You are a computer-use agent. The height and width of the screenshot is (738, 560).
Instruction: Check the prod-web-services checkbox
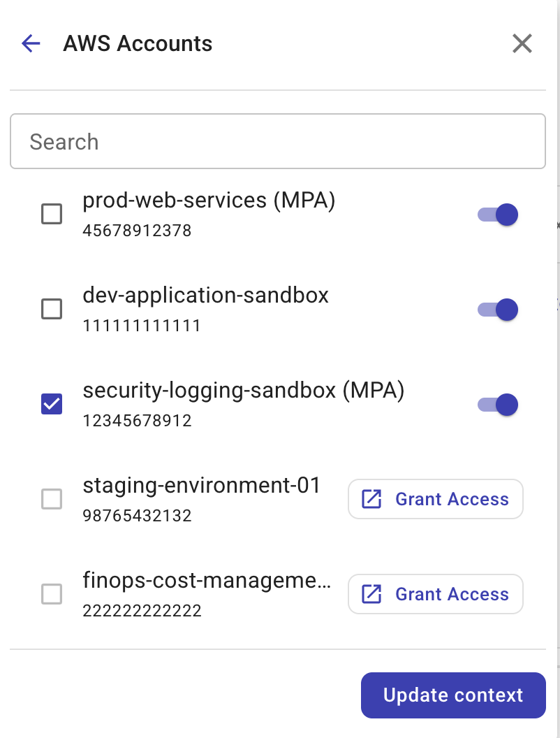51,215
